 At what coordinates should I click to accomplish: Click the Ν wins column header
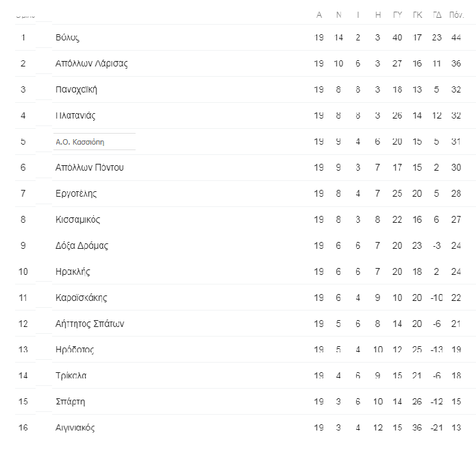coord(338,14)
